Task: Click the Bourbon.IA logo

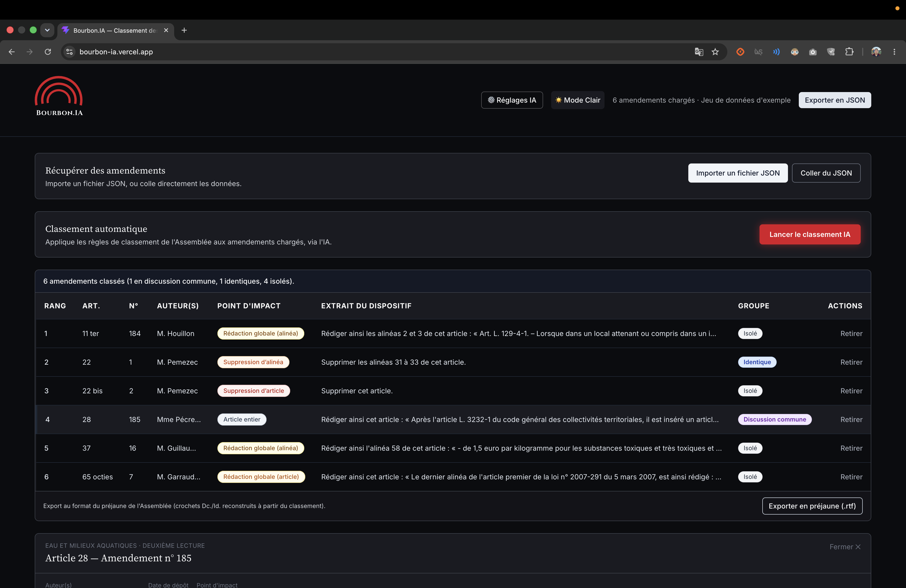Action: point(59,96)
